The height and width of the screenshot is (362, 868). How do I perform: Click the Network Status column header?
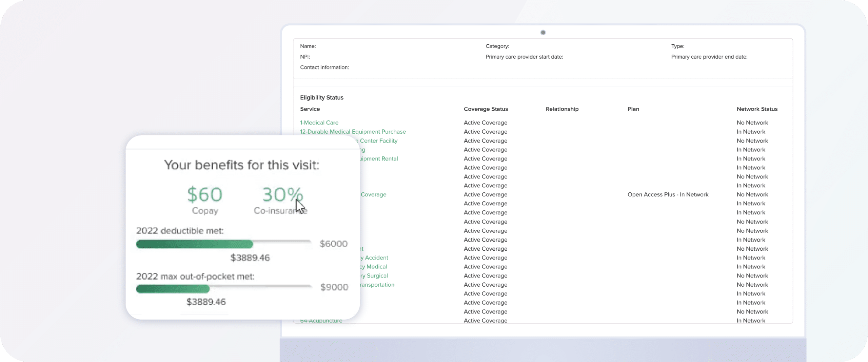pos(757,109)
